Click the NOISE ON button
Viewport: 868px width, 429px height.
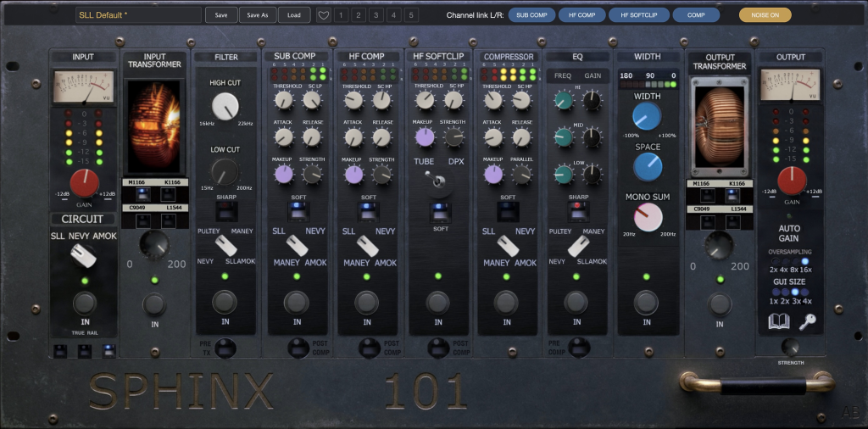765,15
